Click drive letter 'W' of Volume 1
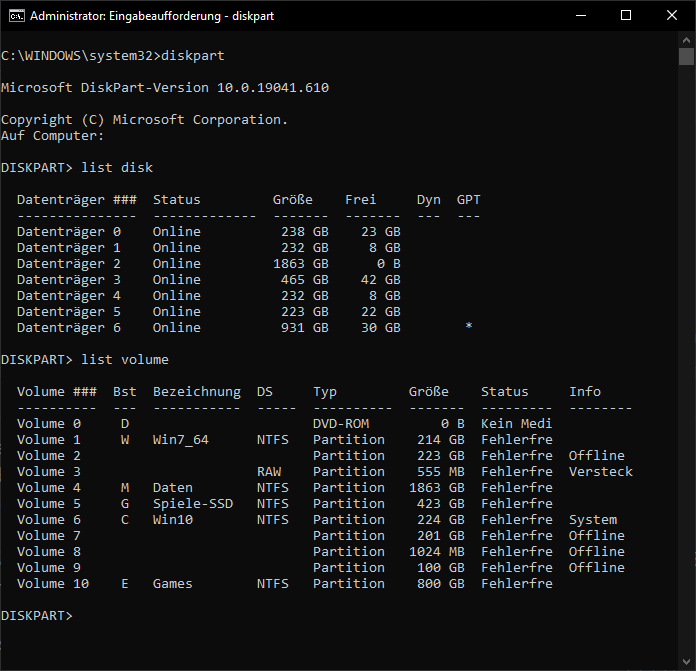The height and width of the screenshot is (671, 696). pyautogui.click(x=125, y=439)
